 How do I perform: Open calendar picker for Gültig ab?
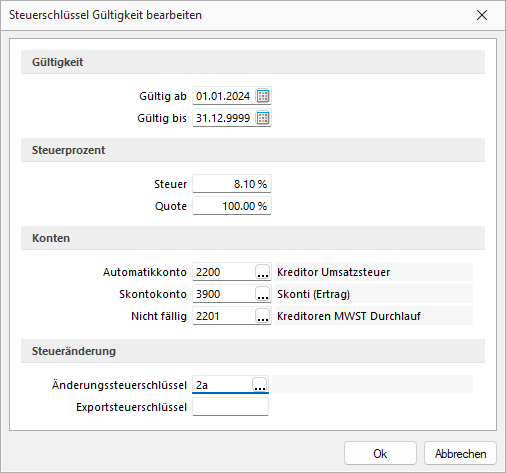(x=263, y=96)
